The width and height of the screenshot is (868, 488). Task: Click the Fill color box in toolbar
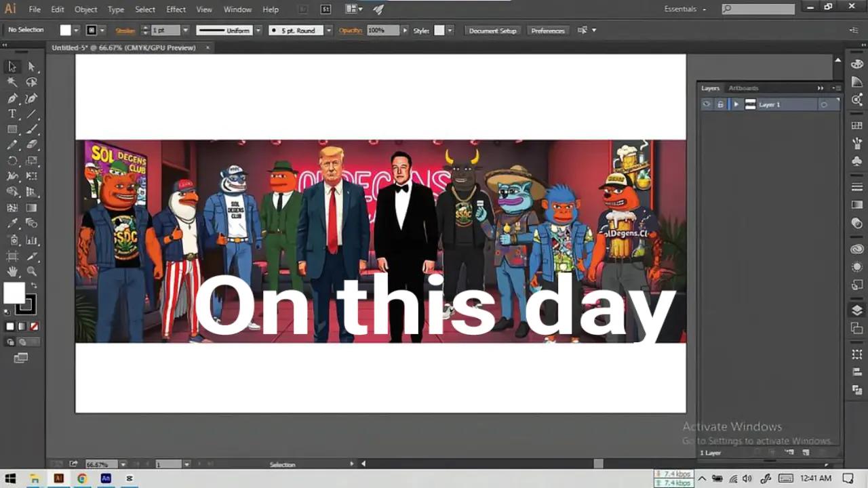coord(14,293)
